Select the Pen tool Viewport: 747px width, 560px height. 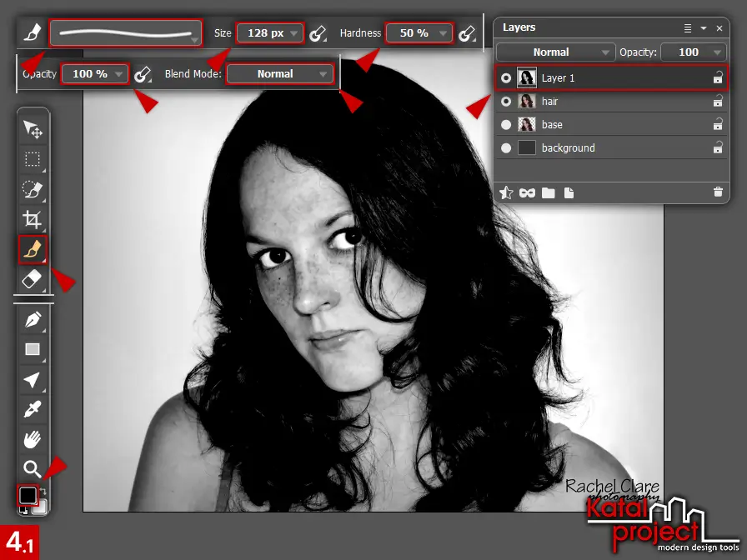[x=33, y=318]
